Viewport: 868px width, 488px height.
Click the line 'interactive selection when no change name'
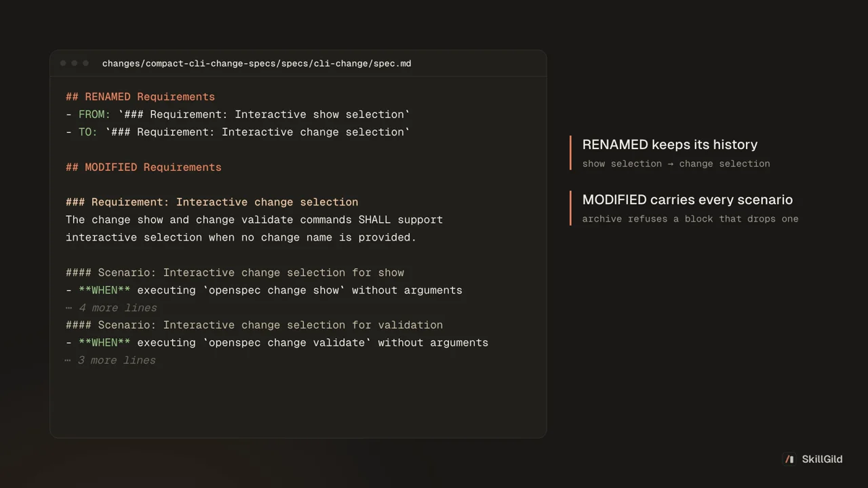241,237
